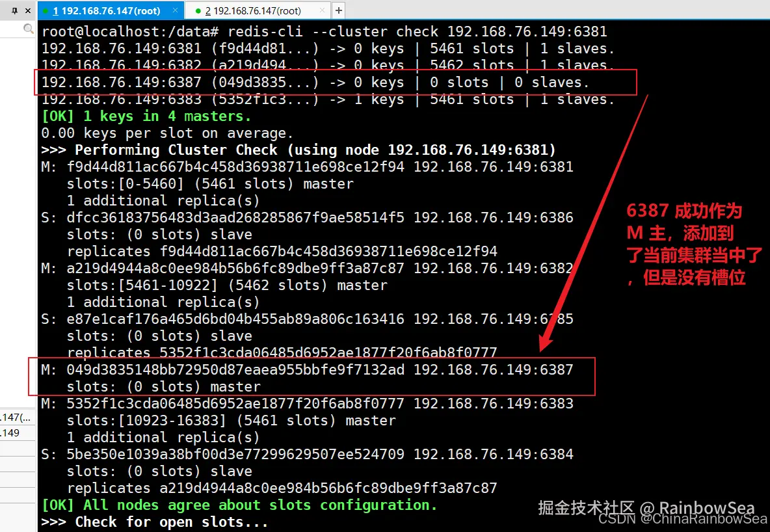The width and height of the screenshot is (770, 532).
Task: Pin the left session panel
Action: [x=14, y=10]
